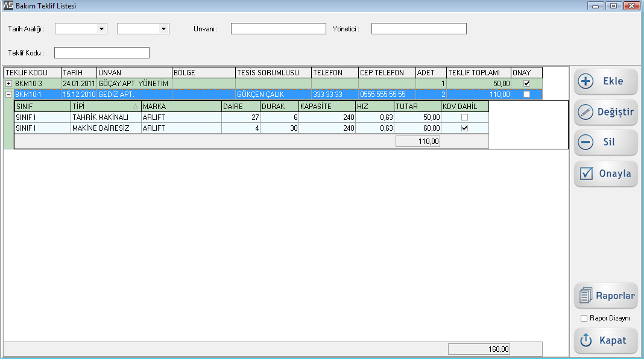Open the Raporlar reports button
Viewport: 644px width, 359px height.
point(606,296)
